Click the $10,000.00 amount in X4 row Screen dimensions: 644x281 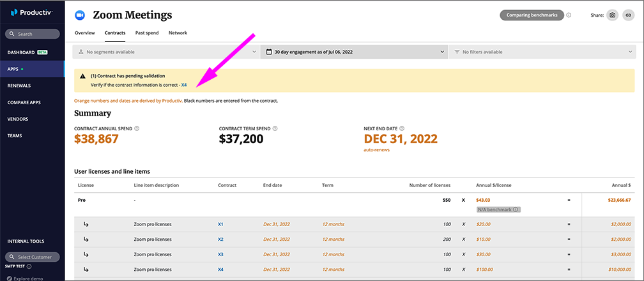(x=619, y=270)
